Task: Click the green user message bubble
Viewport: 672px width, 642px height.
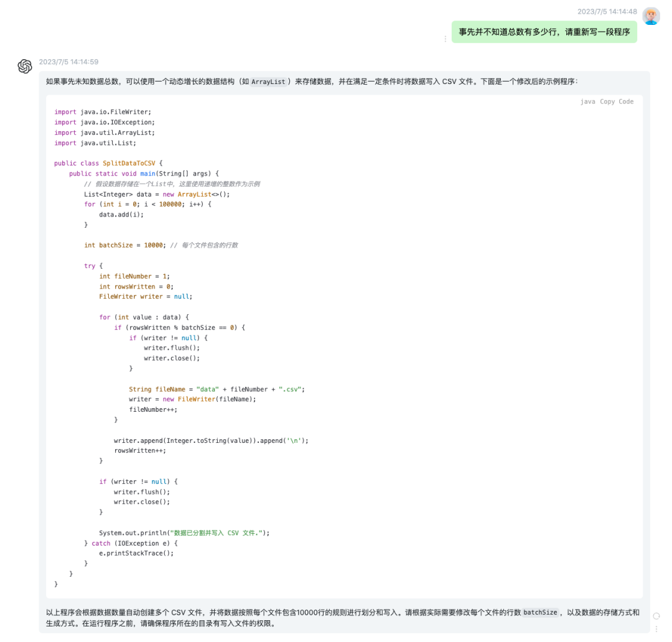Action: click(544, 32)
